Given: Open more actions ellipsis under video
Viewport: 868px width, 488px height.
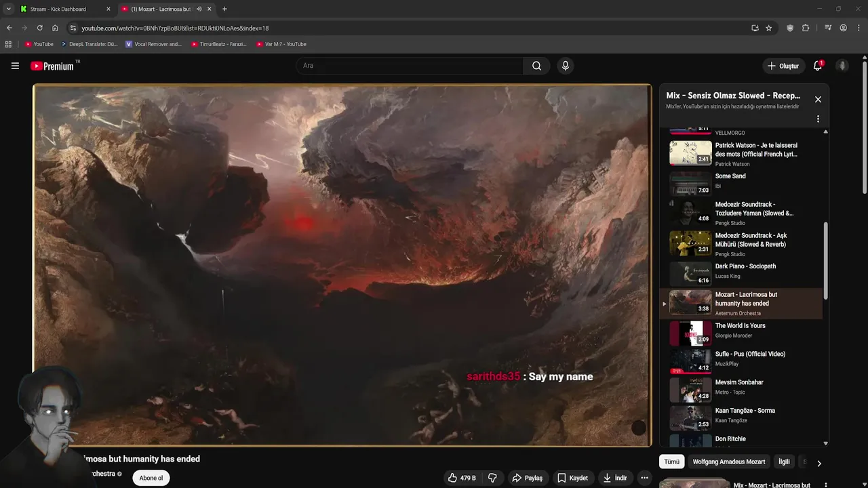Looking at the screenshot, I should [x=644, y=478].
